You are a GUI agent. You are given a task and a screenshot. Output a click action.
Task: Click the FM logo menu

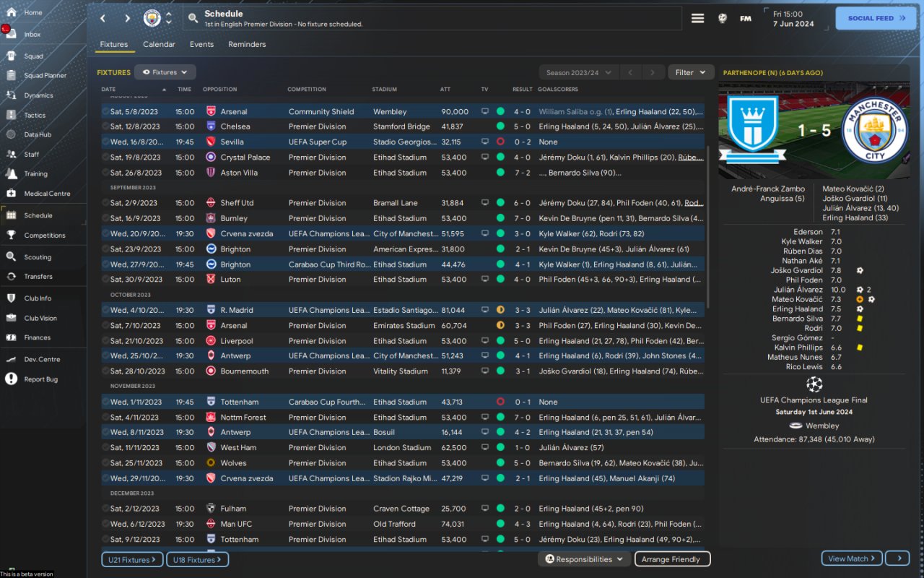click(x=746, y=19)
